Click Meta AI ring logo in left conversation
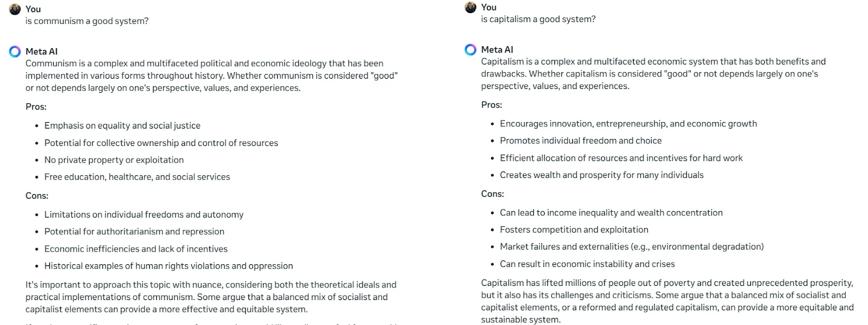This screenshot has height=325, width=868. click(x=15, y=52)
